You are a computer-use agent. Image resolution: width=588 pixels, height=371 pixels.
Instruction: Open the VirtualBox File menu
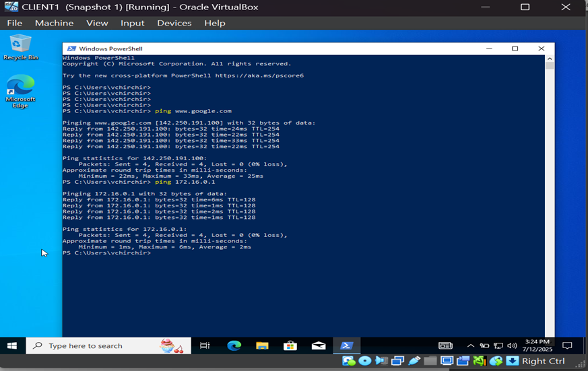click(15, 24)
